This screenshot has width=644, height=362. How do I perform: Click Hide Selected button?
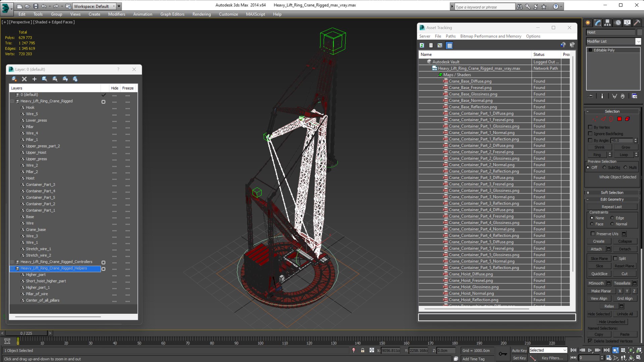tap(599, 314)
